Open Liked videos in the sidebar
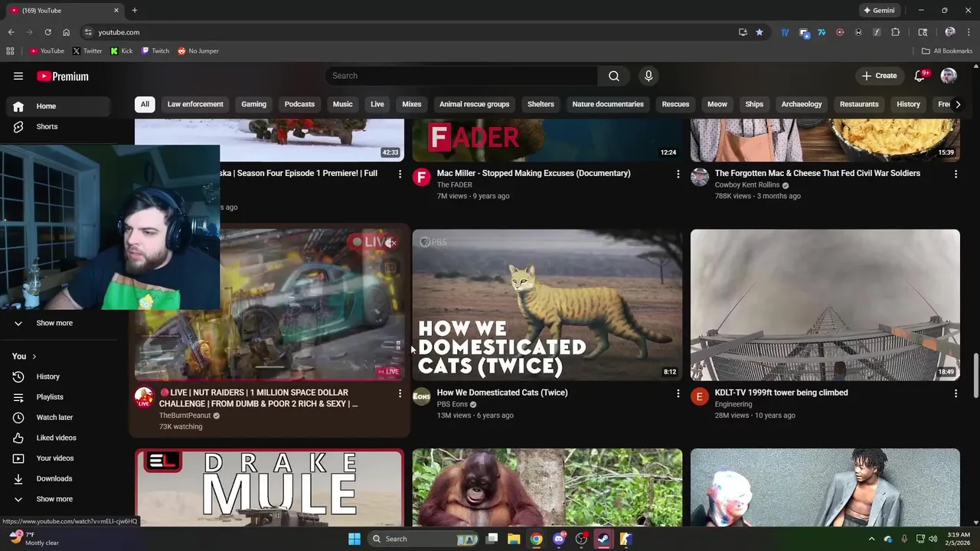The width and height of the screenshot is (980, 551). pos(55,438)
